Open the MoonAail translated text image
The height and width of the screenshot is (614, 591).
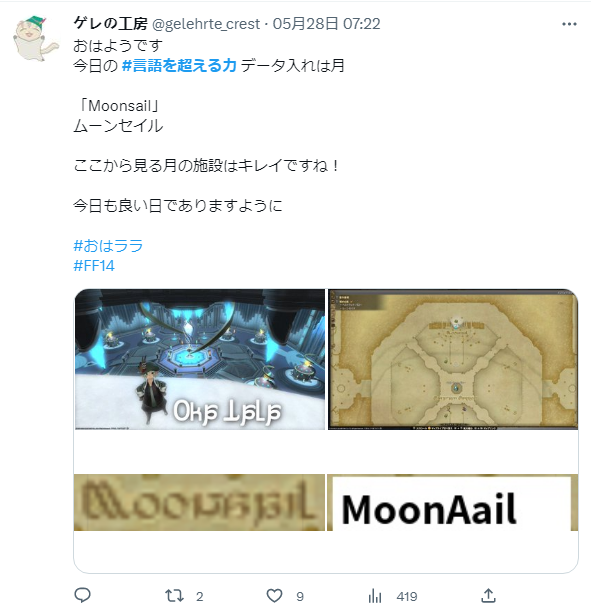tap(452, 502)
